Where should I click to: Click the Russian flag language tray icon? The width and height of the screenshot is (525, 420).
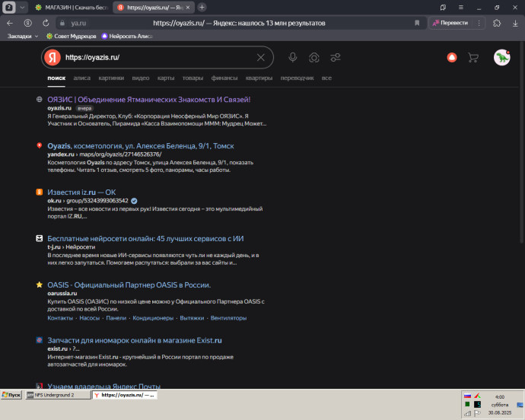click(x=467, y=396)
